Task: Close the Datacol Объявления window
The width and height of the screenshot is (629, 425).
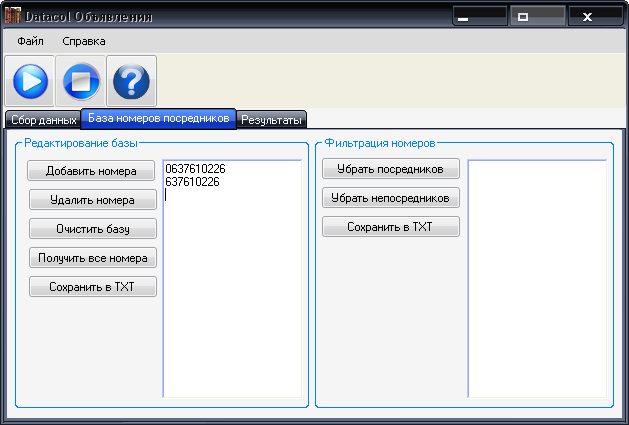Action: (x=596, y=16)
